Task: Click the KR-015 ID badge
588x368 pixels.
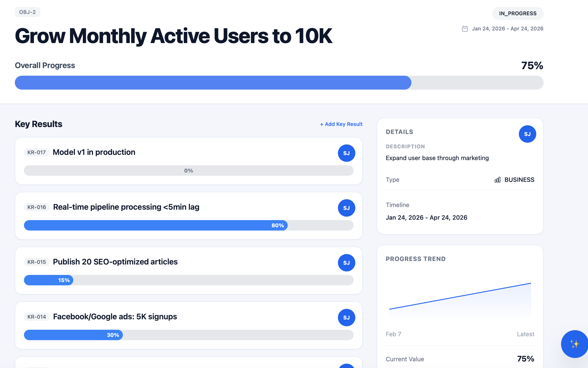Action: [x=36, y=262]
